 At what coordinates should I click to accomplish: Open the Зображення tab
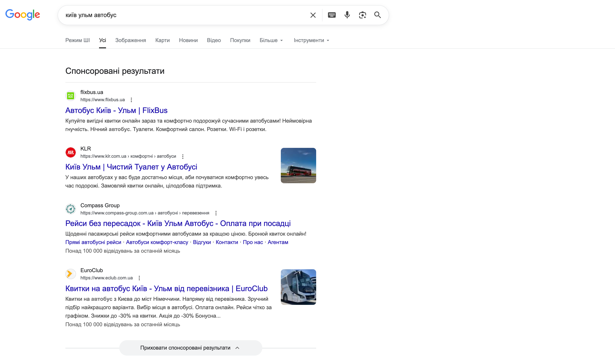[131, 40]
